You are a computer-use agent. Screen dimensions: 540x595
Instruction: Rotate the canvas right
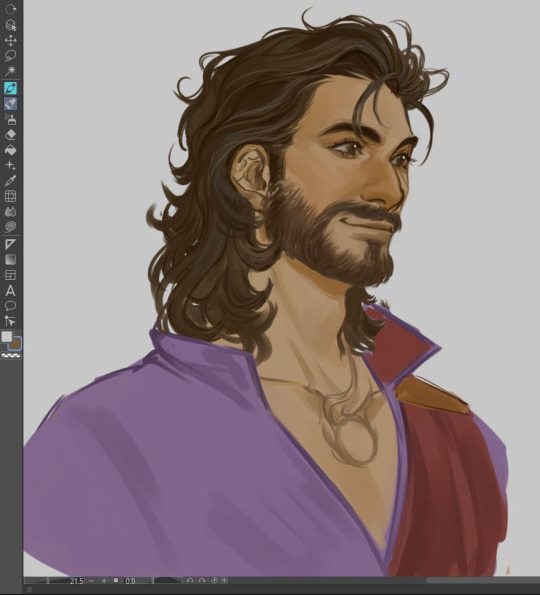[x=202, y=581]
